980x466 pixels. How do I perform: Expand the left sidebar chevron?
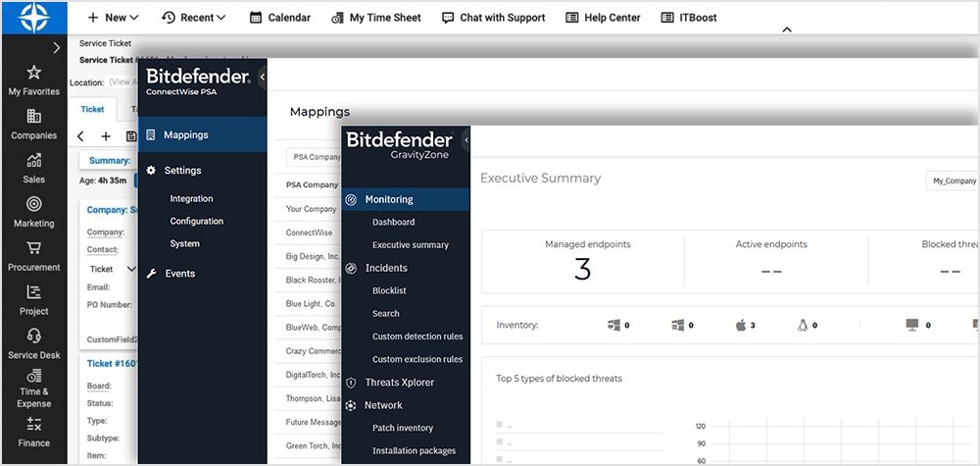[x=56, y=47]
